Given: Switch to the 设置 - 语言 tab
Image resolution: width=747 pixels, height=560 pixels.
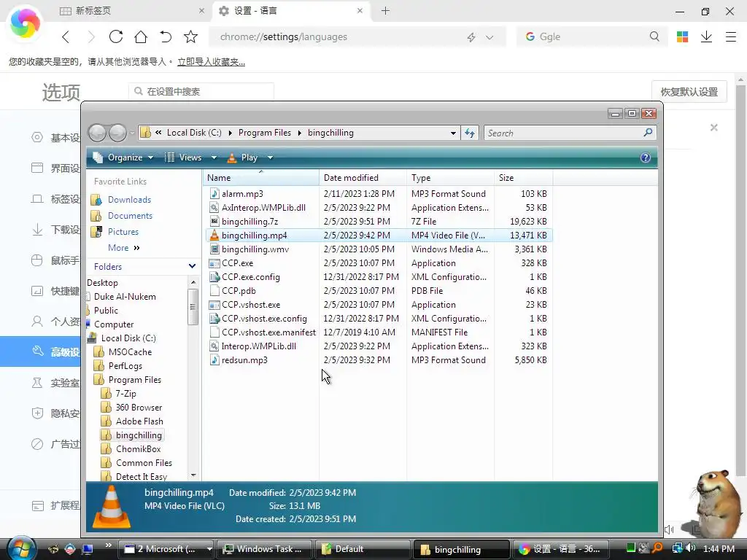Looking at the screenshot, I should (x=292, y=10).
